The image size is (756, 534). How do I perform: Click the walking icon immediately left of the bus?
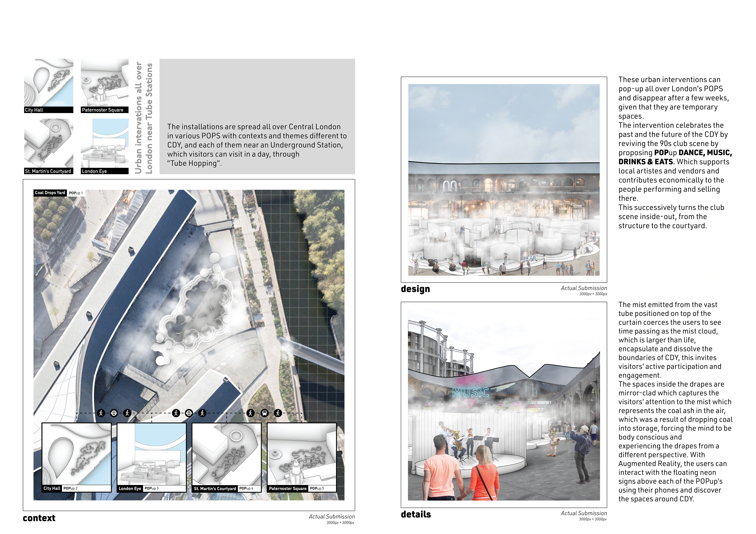[251, 413]
